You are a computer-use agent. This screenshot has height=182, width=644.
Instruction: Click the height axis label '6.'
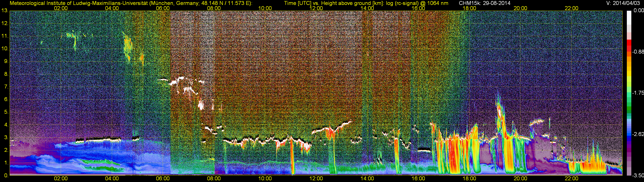coord(6,100)
